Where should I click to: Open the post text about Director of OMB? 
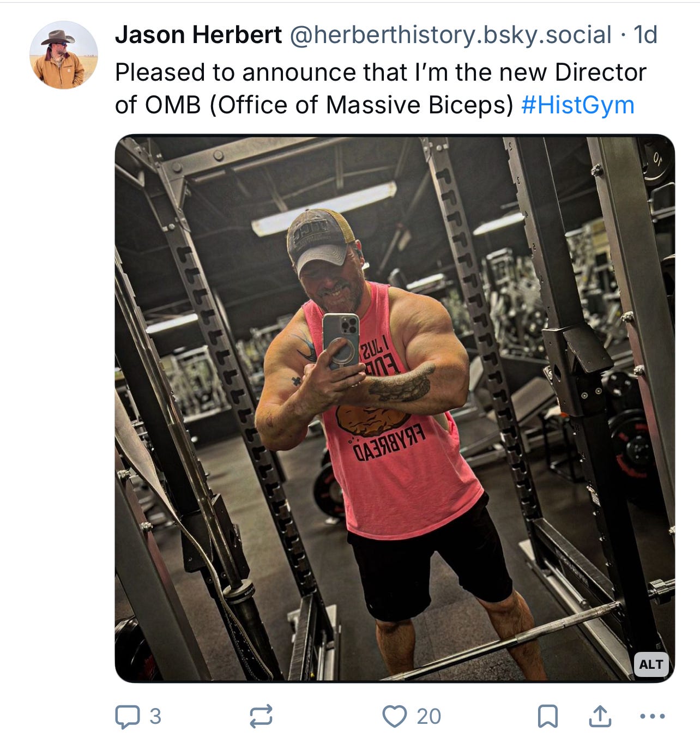[x=381, y=88]
